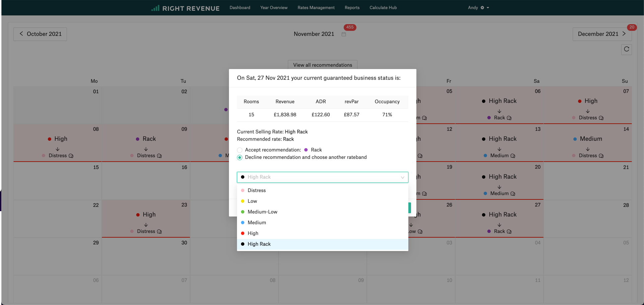Viewport: 644px width, 305px height.
Task: Choose Medium-Low from the rateband list
Action: (323, 212)
